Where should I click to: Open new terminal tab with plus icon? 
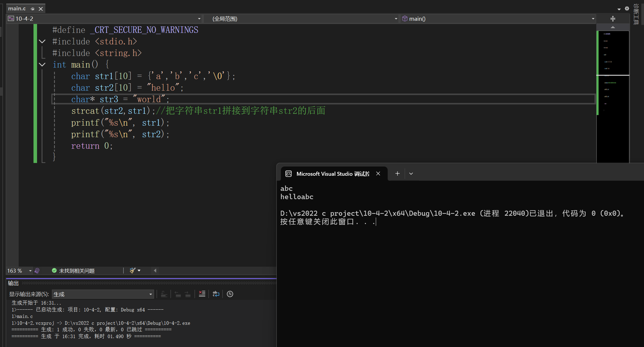point(397,174)
